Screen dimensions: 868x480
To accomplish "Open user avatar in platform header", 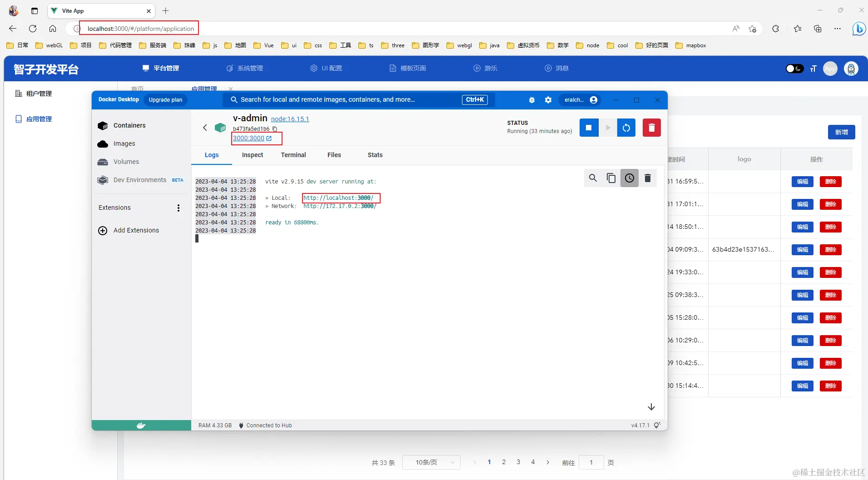I will tap(851, 69).
